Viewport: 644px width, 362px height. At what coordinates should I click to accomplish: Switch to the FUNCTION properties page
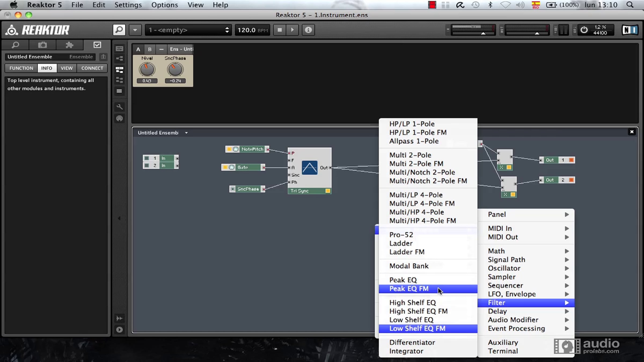pyautogui.click(x=21, y=68)
